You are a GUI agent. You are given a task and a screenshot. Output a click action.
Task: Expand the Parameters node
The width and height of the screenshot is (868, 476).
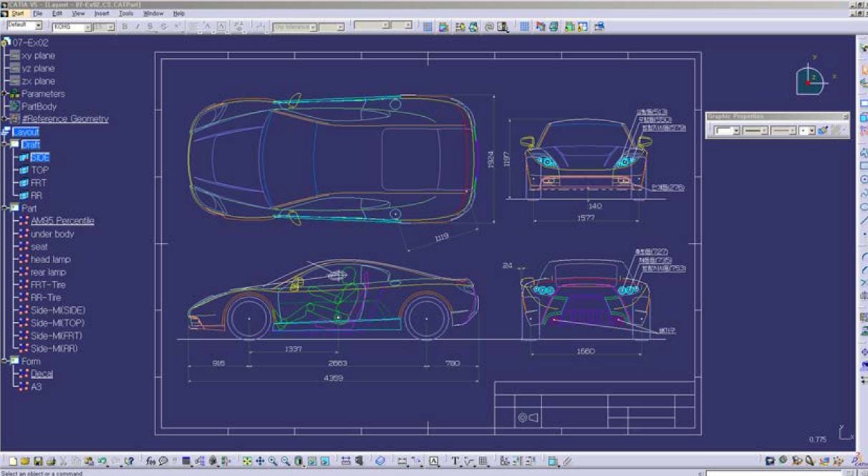pyautogui.click(x=4, y=93)
